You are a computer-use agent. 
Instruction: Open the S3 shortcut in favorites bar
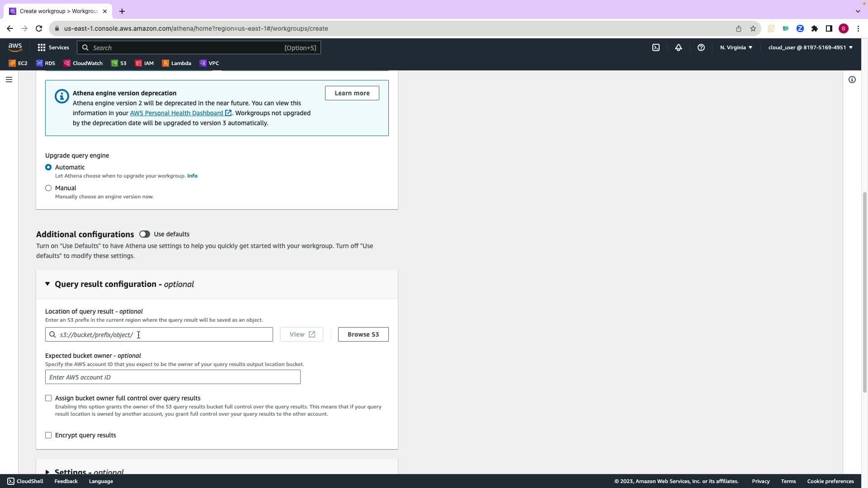pos(119,63)
